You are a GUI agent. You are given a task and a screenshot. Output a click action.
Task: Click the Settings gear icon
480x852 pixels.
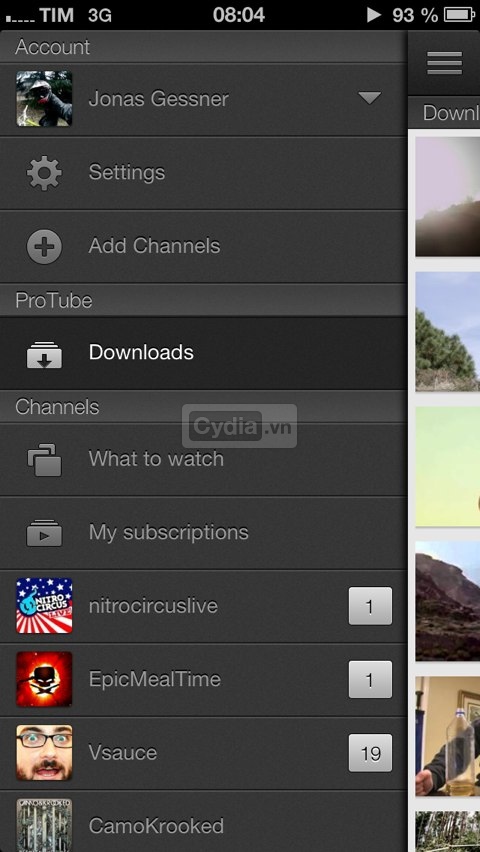[44, 173]
